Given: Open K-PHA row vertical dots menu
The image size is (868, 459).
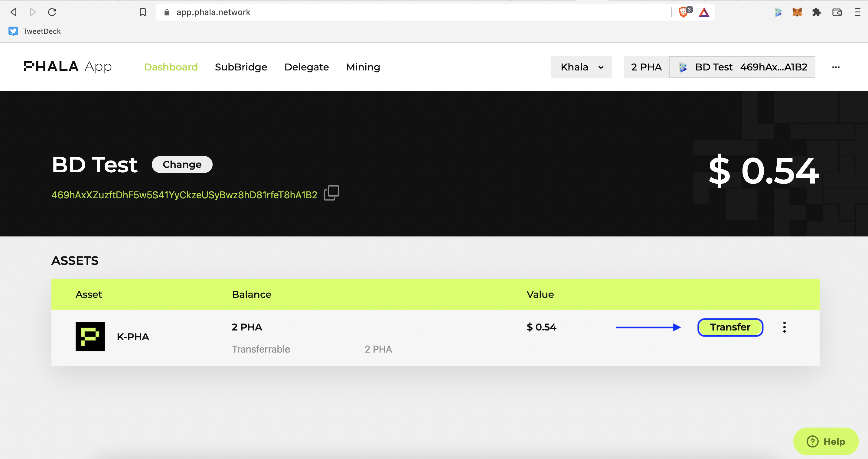Looking at the screenshot, I should click(785, 327).
